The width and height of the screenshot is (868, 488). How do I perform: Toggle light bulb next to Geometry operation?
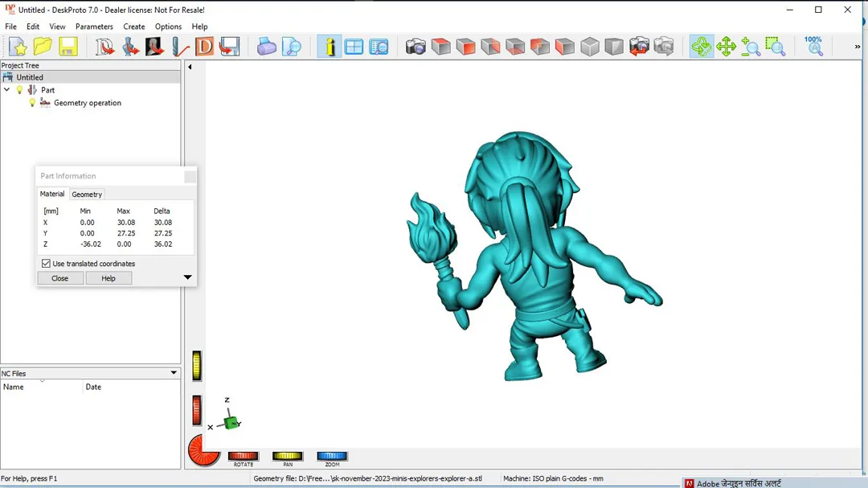click(x=32, y=102)
